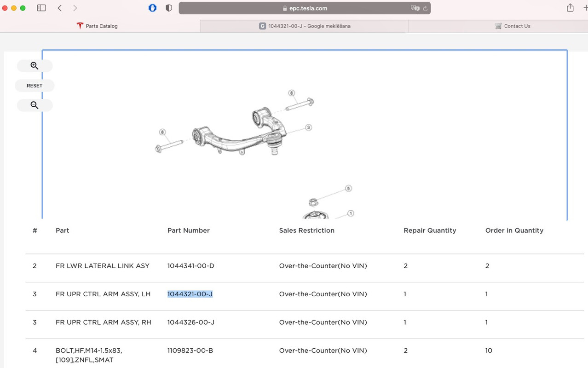Reload the current page
The height and width of the screenshot is (368, 588).
coord(425,8)
